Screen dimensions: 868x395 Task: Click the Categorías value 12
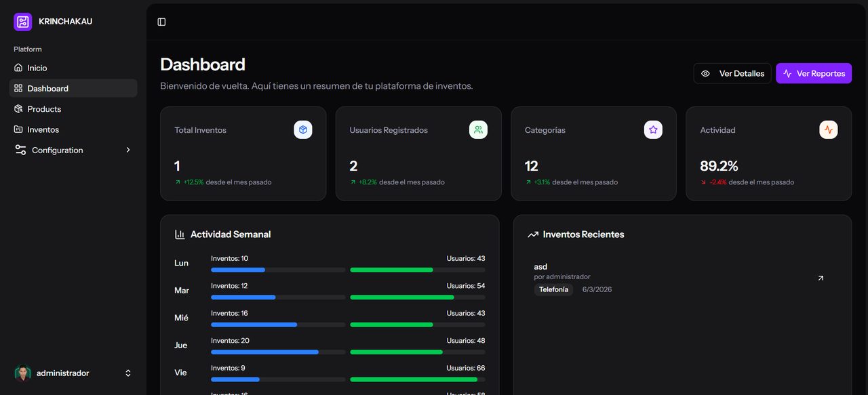click(532, 166)
